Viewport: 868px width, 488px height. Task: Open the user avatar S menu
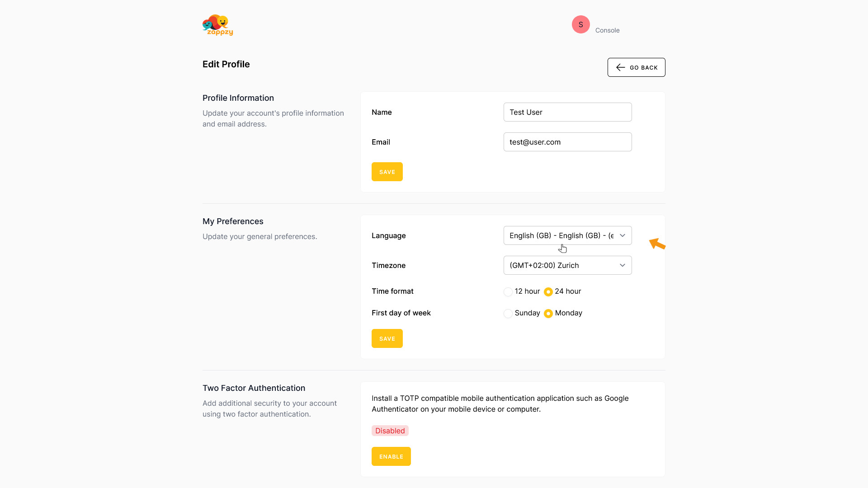(x=580, y=24)
